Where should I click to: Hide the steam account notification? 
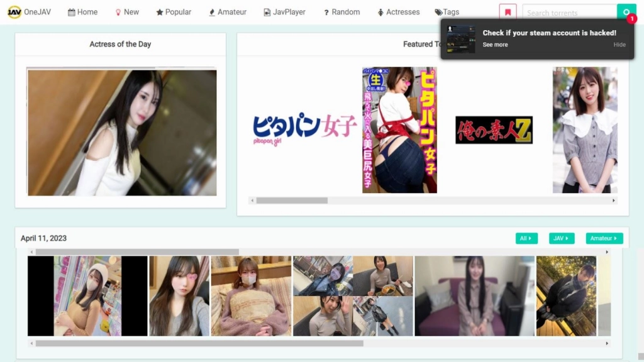pos(619,45)
